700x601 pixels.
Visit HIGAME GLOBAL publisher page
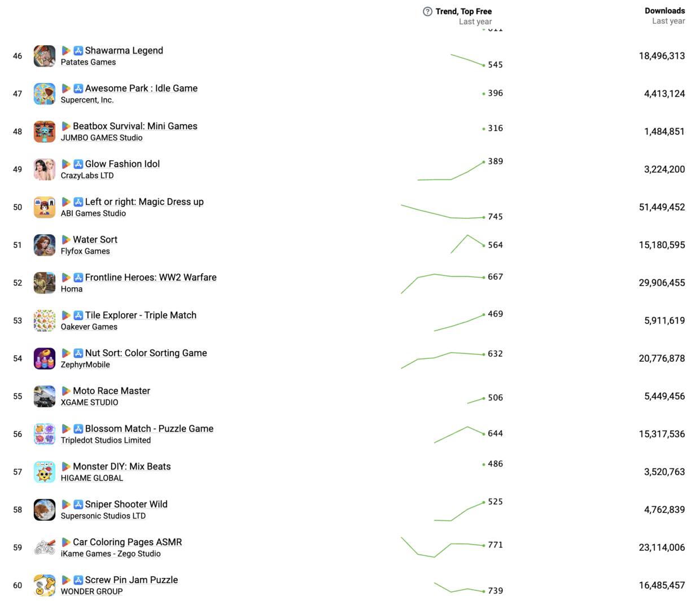91,478
